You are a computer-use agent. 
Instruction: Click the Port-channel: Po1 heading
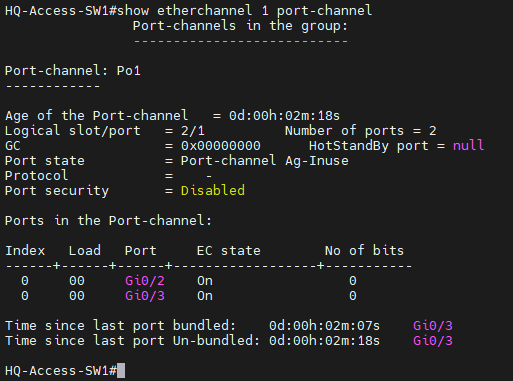(x=73, y=71)
